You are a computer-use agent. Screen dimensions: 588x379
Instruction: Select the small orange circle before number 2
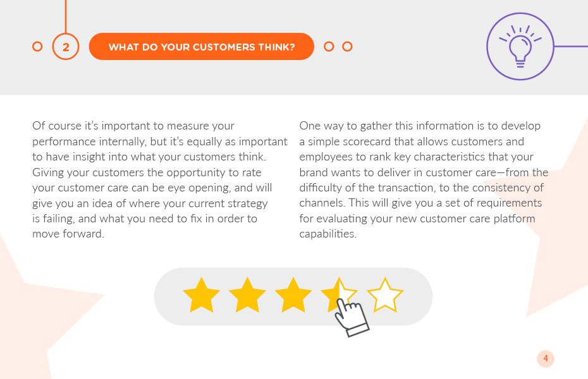click(x=37, y=47)
